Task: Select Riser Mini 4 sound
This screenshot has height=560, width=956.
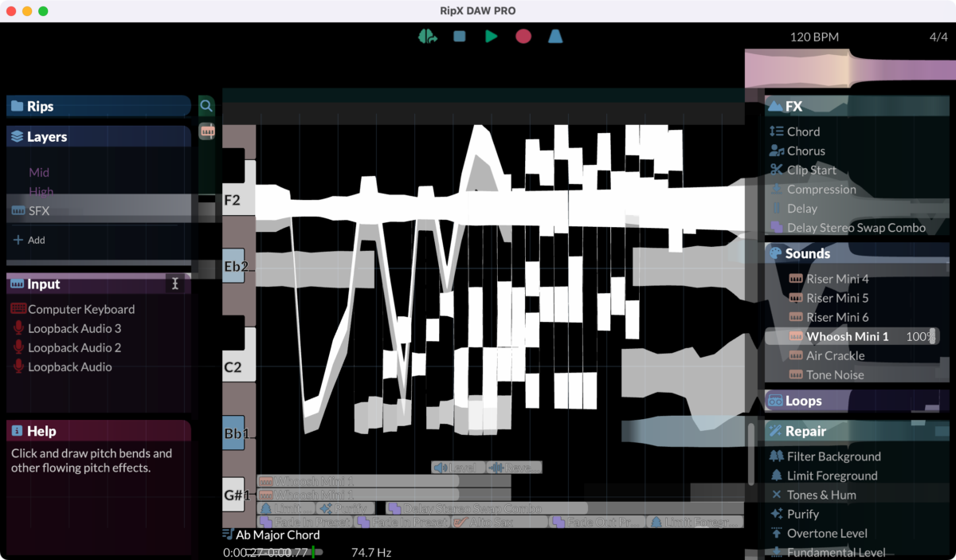Action: [829, 279]
